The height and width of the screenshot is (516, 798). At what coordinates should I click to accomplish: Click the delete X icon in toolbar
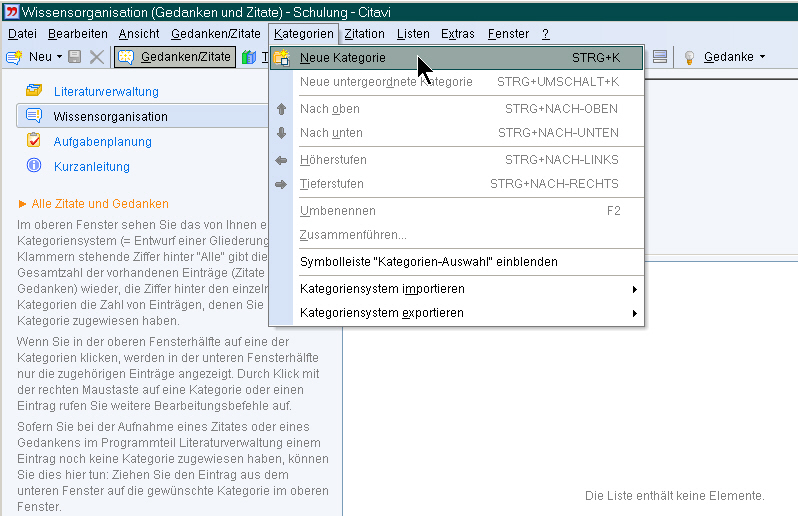click(x=96, y=57)
